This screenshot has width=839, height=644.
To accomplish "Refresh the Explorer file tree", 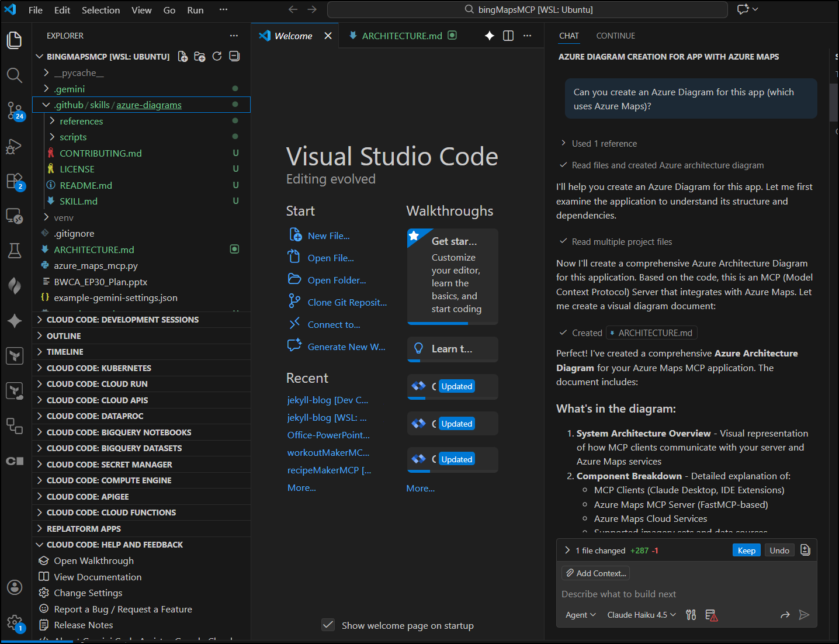I will pos(217,57).
